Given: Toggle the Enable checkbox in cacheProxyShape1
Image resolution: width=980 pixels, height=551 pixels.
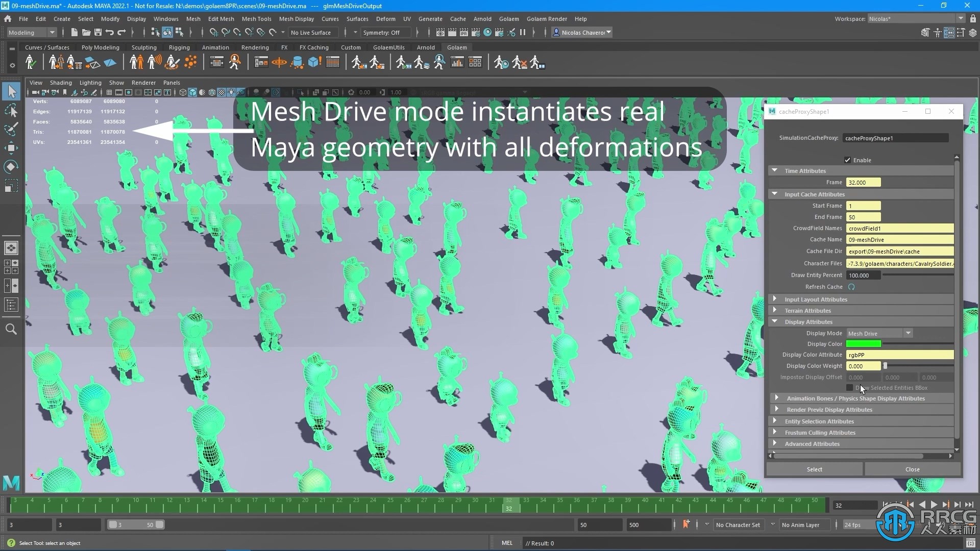Looking at the screenshot, I should tap(847, 160).
